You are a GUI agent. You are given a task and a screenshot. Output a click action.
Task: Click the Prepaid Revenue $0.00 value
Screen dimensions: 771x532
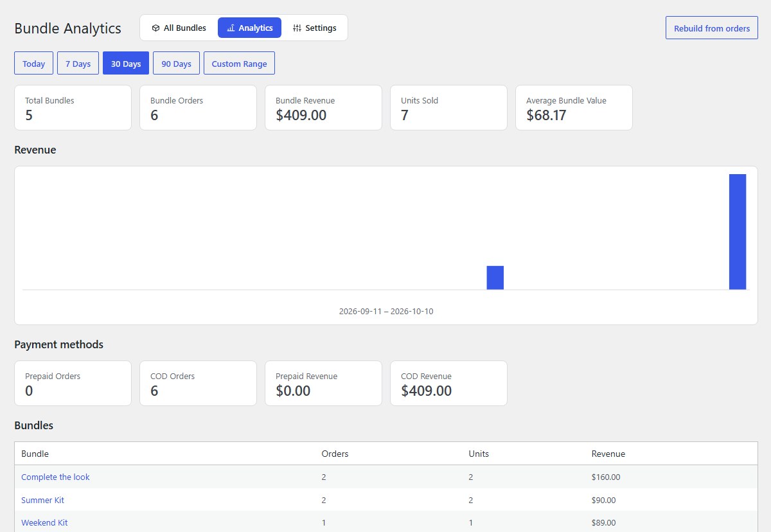[x=293, y=391]
